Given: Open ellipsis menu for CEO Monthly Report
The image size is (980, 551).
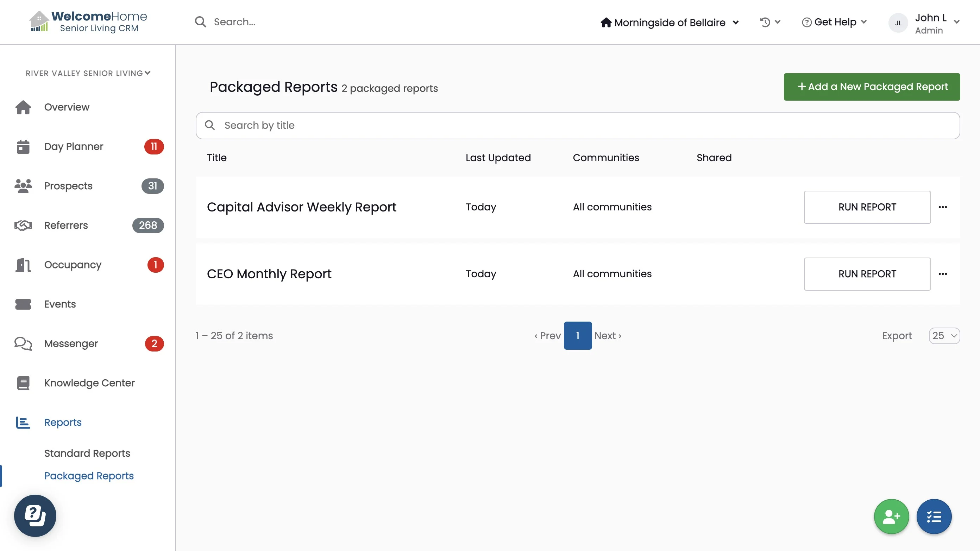Looking at the screenshot, I should point(942,274).
